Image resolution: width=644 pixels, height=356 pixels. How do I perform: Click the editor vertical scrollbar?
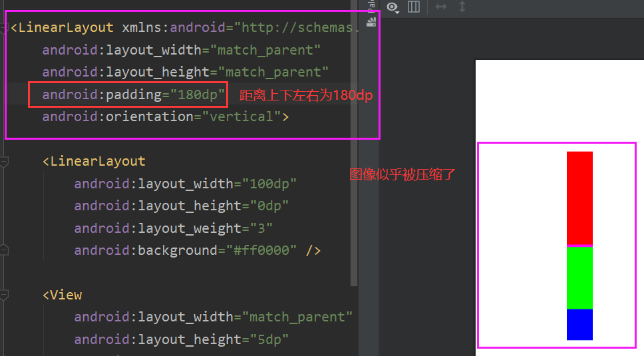pos(354,144)
